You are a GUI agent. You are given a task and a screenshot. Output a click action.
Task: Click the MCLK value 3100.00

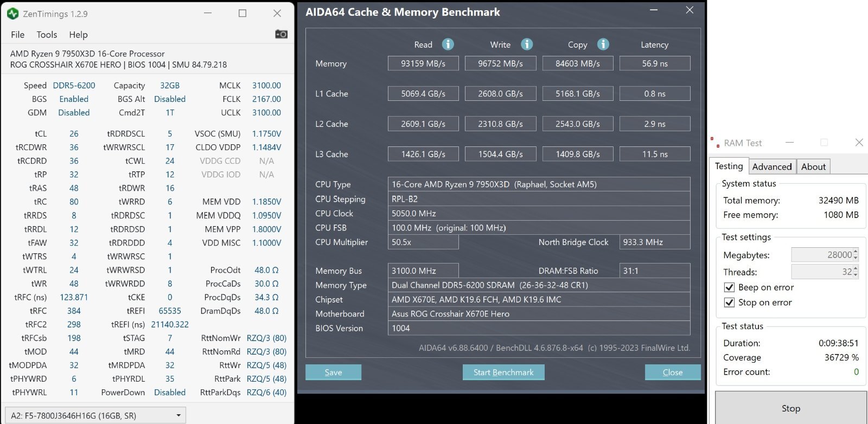(x=266, y=86)
